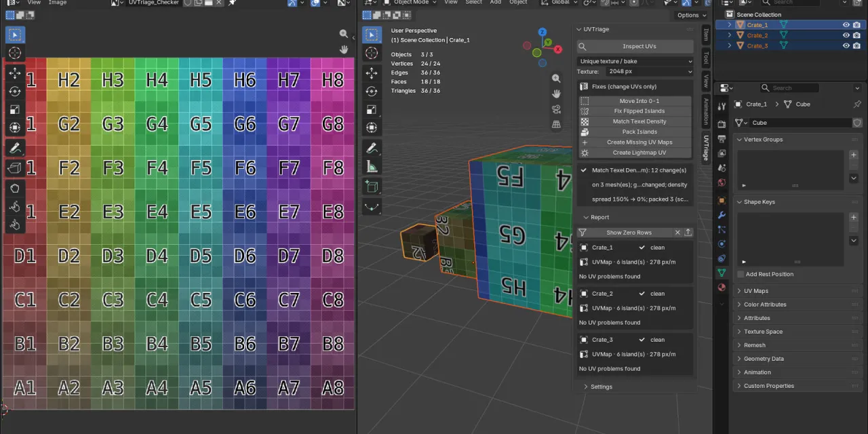Open the Select menu in 3D viewport

[x=474, y=3]
